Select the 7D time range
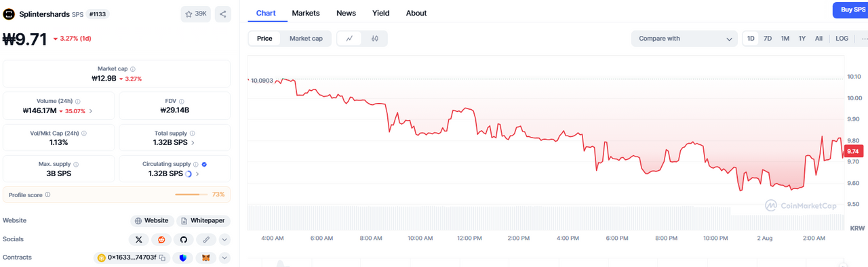Viewport: 868px width, 267px height. [768, 39]
